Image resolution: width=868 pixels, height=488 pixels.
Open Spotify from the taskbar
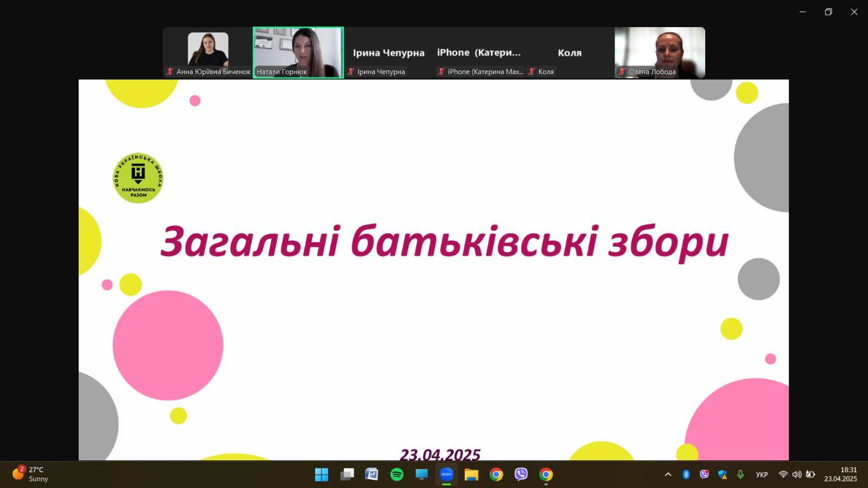point(397,474)
